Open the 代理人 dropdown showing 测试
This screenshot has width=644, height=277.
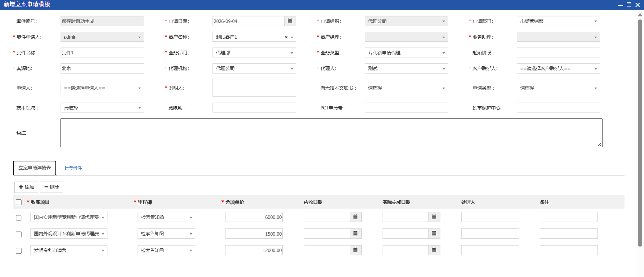pos(406,68)
